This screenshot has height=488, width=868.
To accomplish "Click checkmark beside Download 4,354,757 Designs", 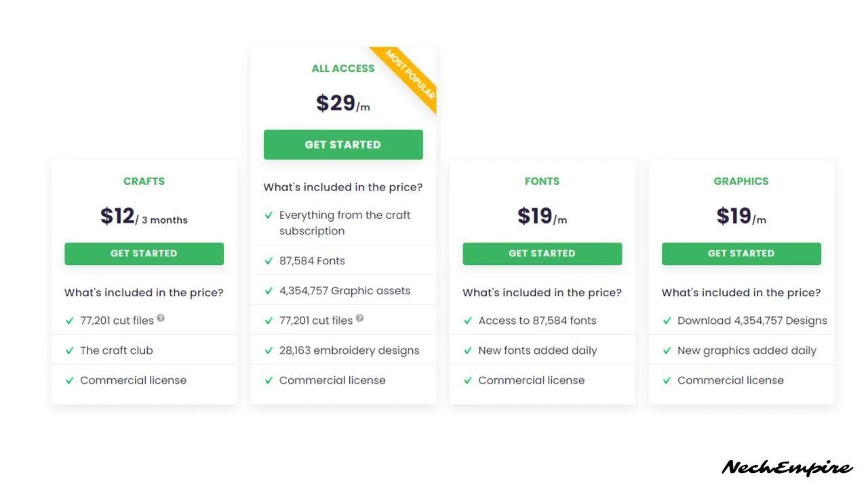I will click(667, 321).
